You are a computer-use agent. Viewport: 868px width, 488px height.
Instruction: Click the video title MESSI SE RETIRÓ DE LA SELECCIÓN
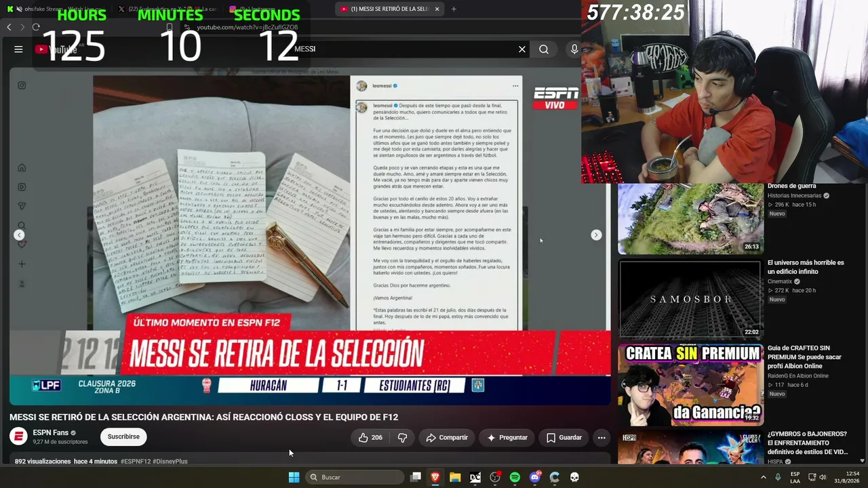click(203, 417)
